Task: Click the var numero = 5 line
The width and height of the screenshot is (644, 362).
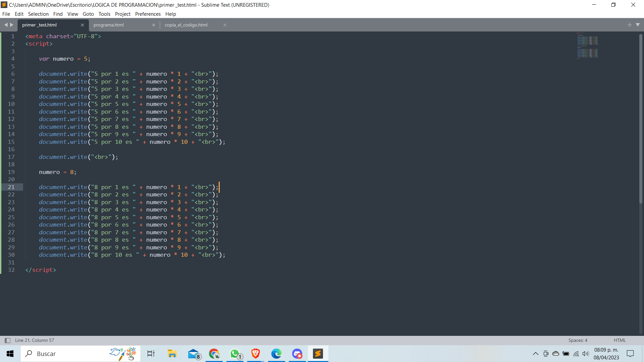Action: point(65,59)
